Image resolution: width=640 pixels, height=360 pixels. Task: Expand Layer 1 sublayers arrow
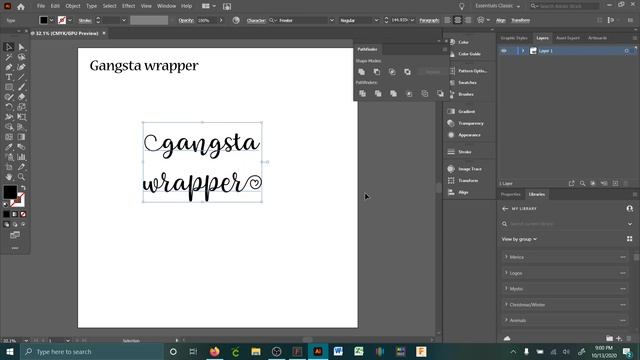tap(523, 51)
